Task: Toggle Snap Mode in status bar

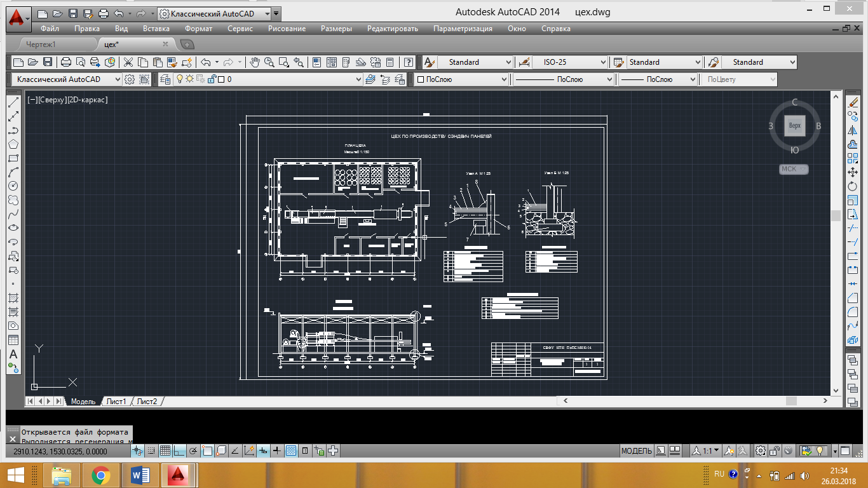Action: (151, 451)
